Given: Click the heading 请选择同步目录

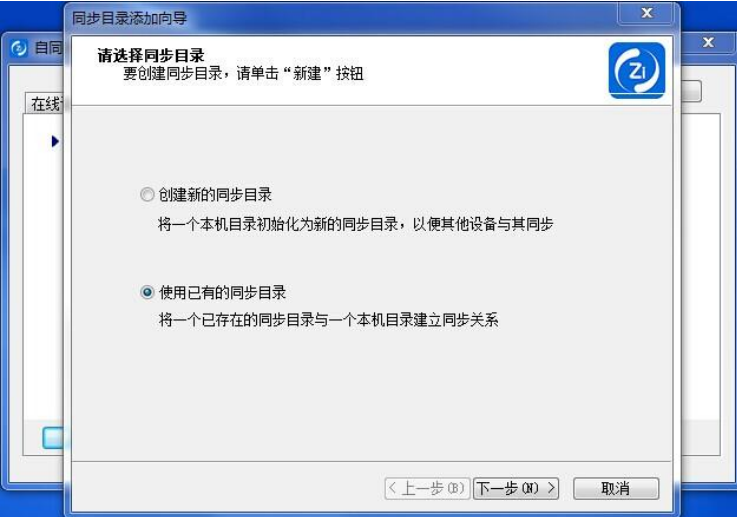Looking at the screenshot, I should coord(151,55).
